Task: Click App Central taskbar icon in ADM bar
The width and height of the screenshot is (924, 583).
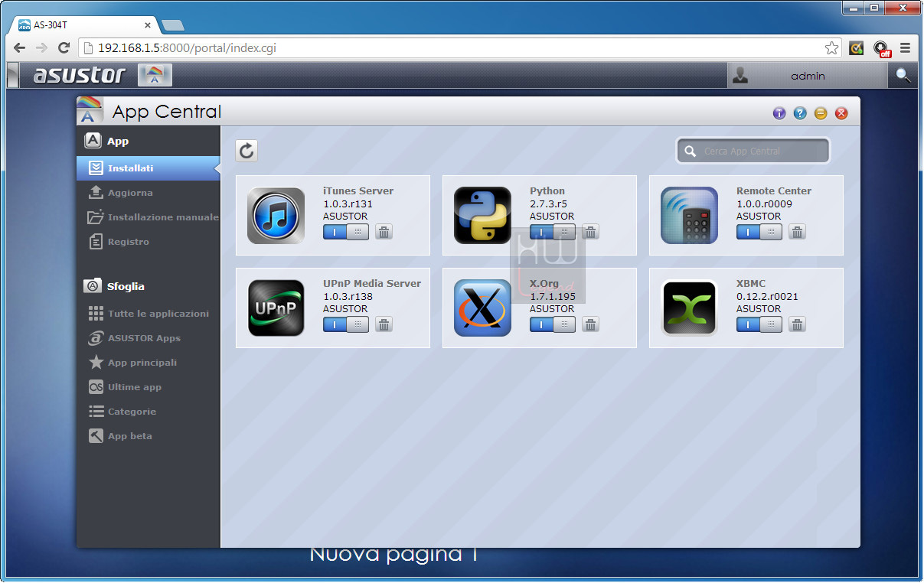Action: coord(155,75)
